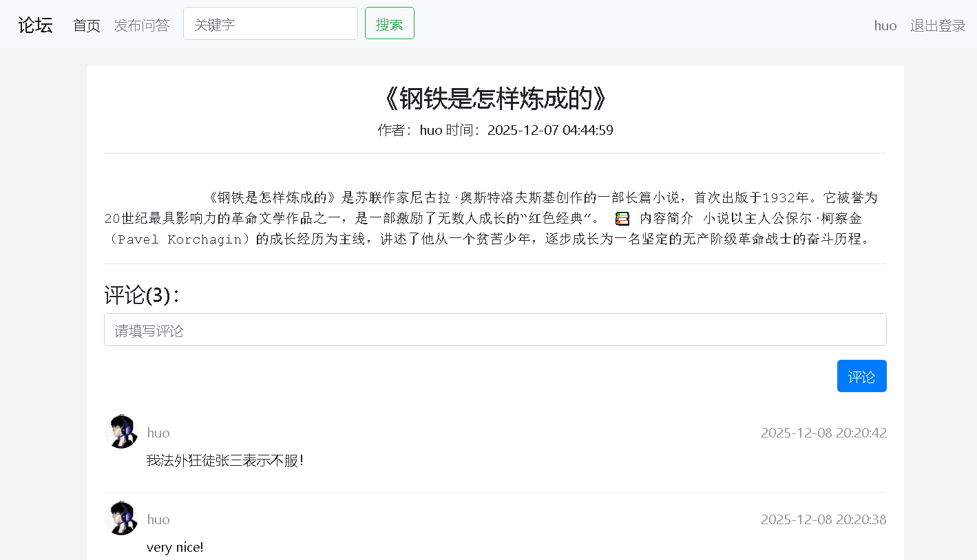
Task: Click the post title 《钢铁是怎样炼成的》
Action: (495, 99)
